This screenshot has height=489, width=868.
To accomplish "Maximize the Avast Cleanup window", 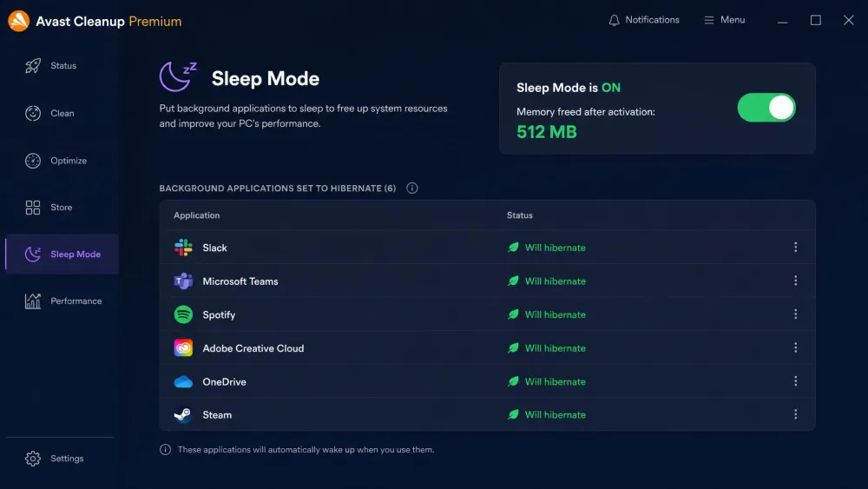I will tap(815, 20).
